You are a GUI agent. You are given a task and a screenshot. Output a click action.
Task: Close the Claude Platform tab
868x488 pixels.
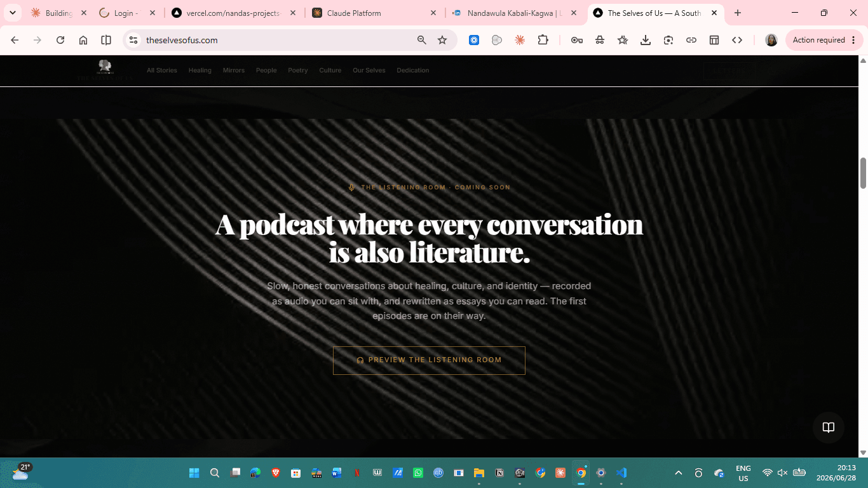coord(433,13)
